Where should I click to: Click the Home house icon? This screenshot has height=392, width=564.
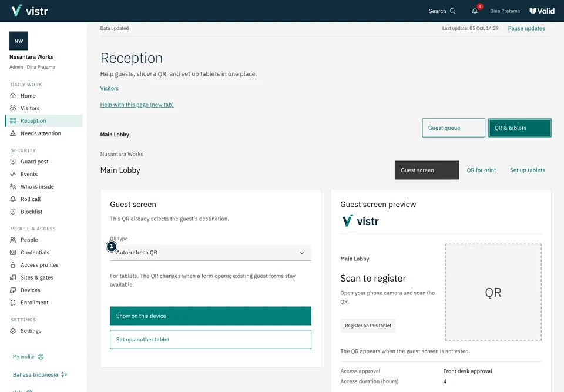(13, 96)
